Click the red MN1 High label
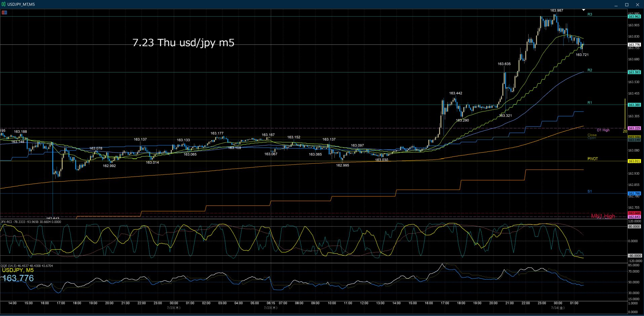This screenshot has width=644, height=316. 603,216
